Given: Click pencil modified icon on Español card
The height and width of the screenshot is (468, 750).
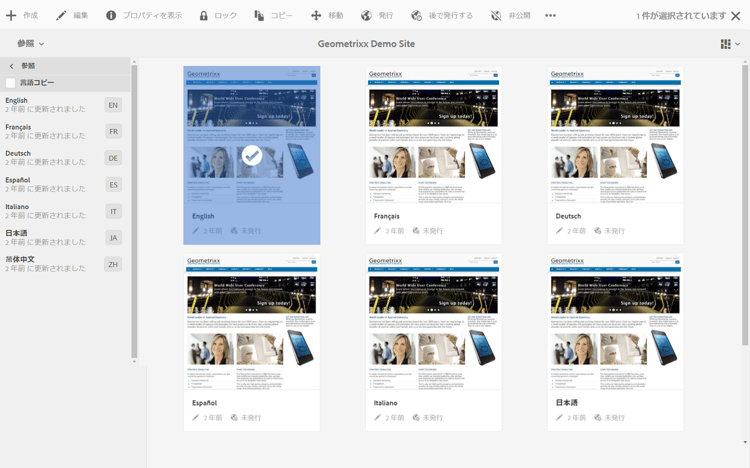Looking at the screenshot, I should [196, 417].
